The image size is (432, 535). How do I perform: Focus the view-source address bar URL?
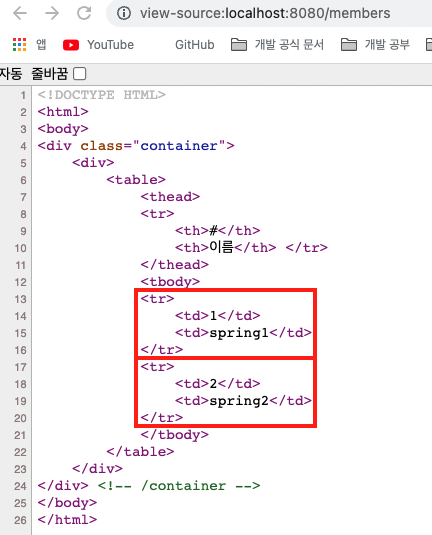[265, 13]
